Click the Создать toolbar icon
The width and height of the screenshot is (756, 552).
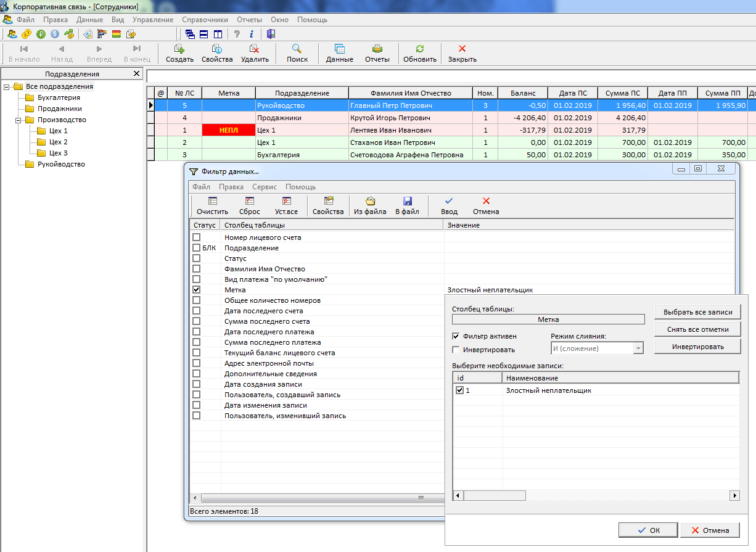179,49
